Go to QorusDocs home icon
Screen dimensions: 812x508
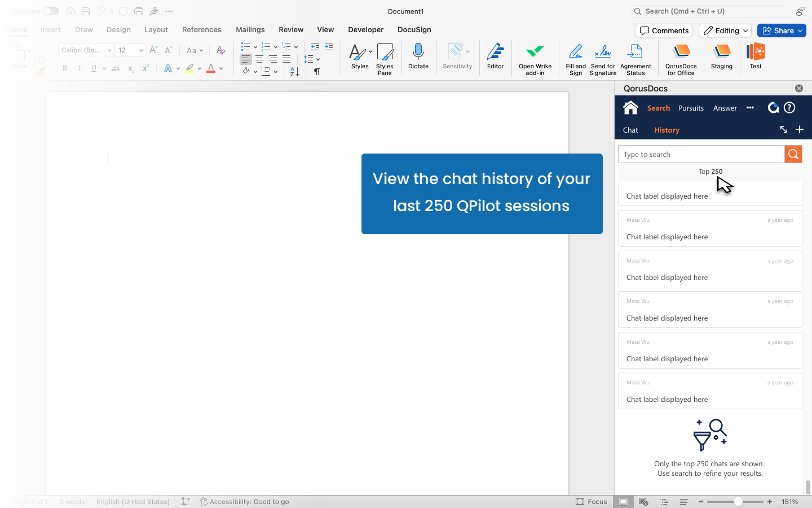[630, 107]
